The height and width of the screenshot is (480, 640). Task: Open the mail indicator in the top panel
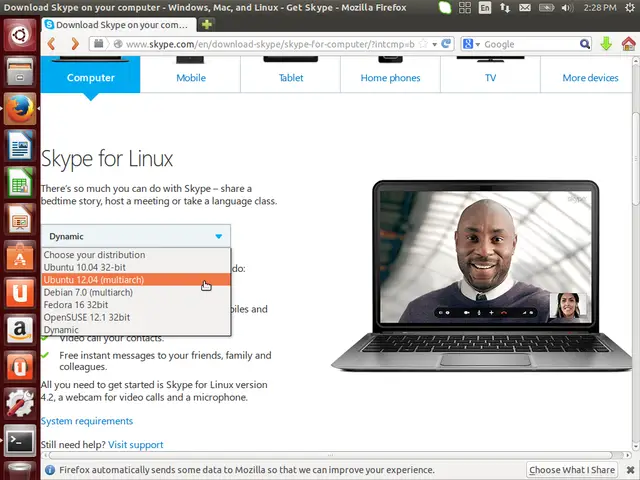[x=525, y=7]
